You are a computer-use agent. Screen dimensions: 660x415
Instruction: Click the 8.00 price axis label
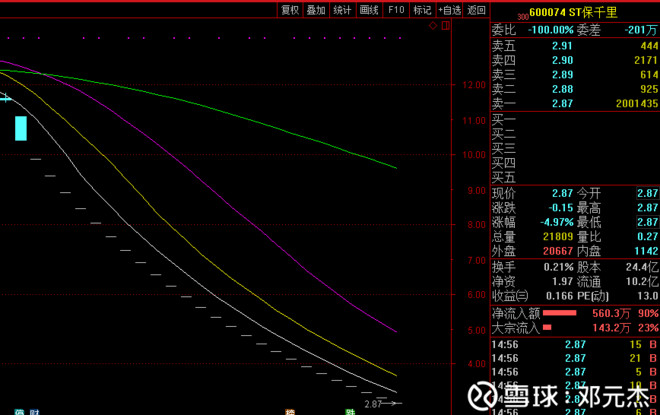[x=476, y=225]
